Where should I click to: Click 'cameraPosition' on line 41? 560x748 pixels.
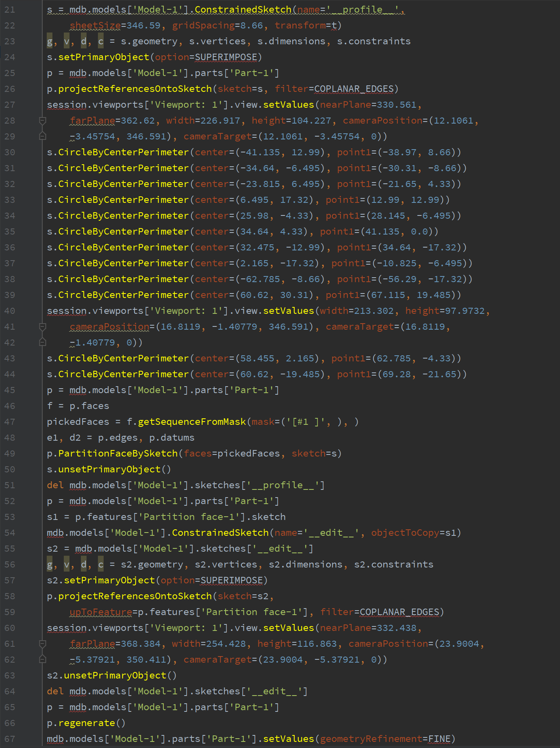click(x=109, y=326)
